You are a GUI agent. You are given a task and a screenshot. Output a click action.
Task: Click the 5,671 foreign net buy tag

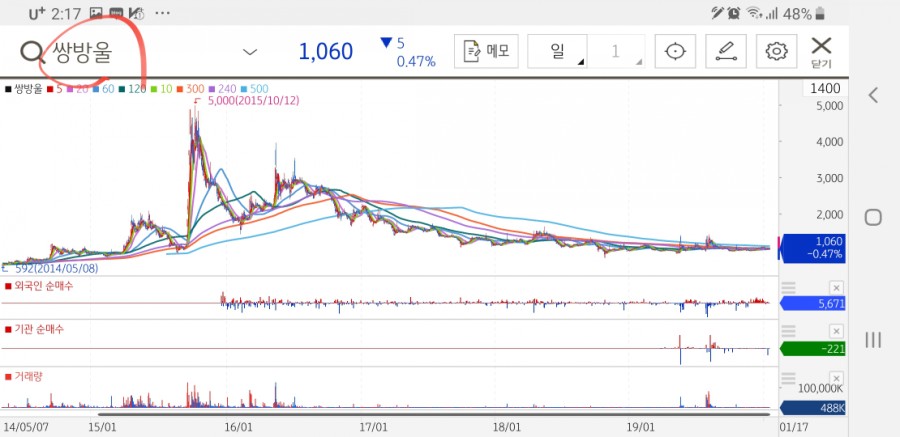click(x=813, y=304)
